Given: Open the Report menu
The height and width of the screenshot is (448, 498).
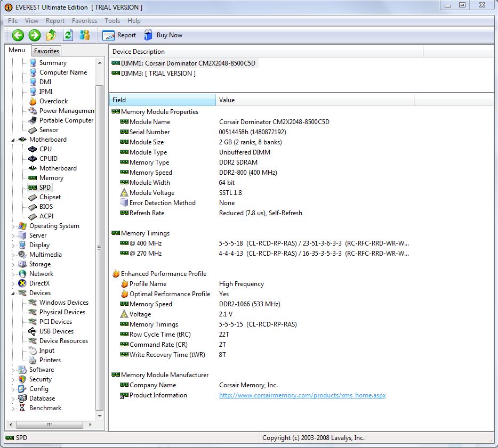Looking at the screenshot, I should click(55, 21).
